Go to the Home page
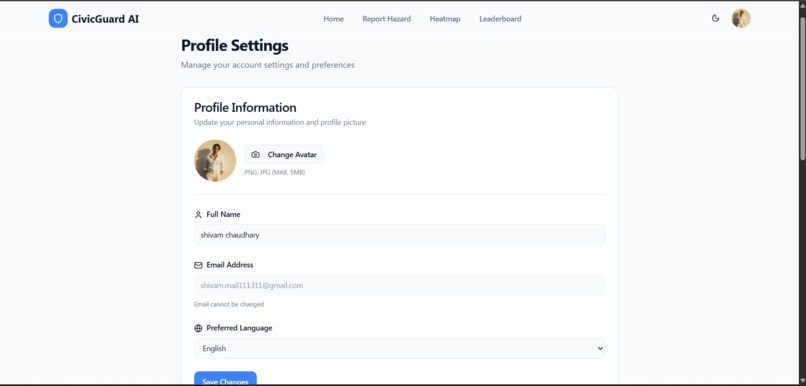This screenshot has height=386, width=806. (x=333, y=19)
